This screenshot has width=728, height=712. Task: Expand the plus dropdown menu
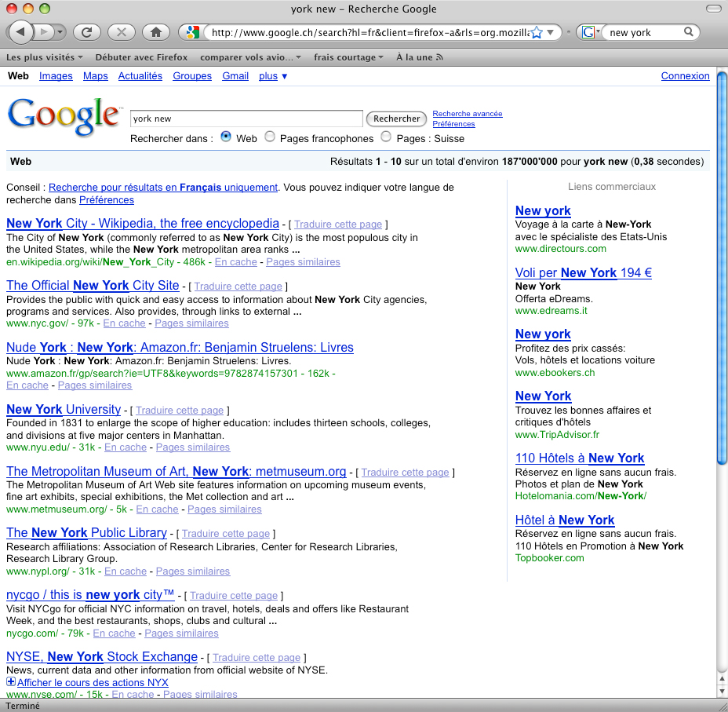click(273, 75)
